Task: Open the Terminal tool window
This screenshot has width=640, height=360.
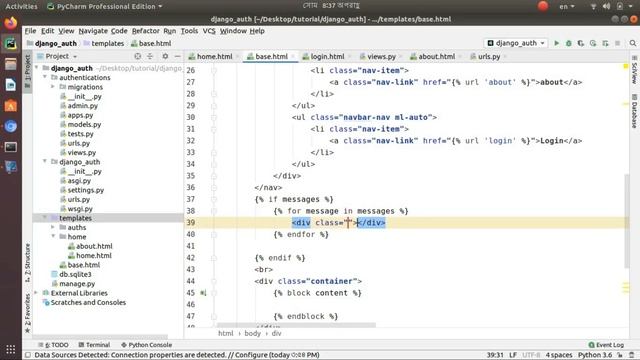Action: click(x=94, y=345)
